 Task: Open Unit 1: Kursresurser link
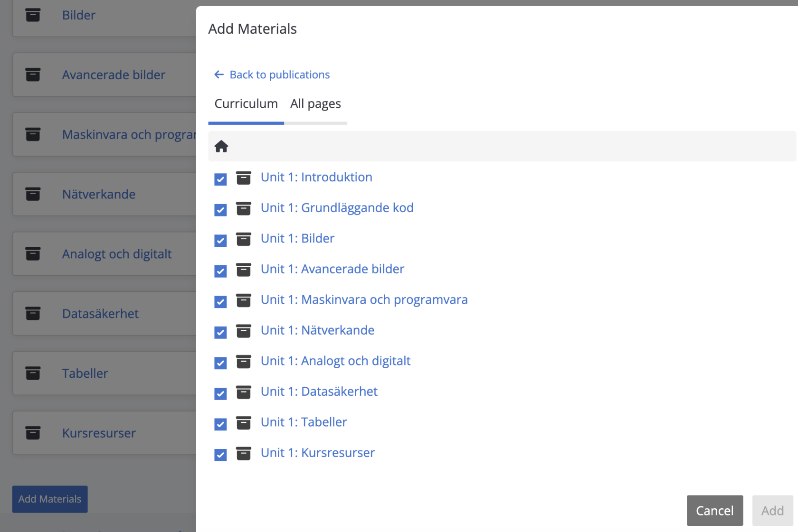coord(318,453)
